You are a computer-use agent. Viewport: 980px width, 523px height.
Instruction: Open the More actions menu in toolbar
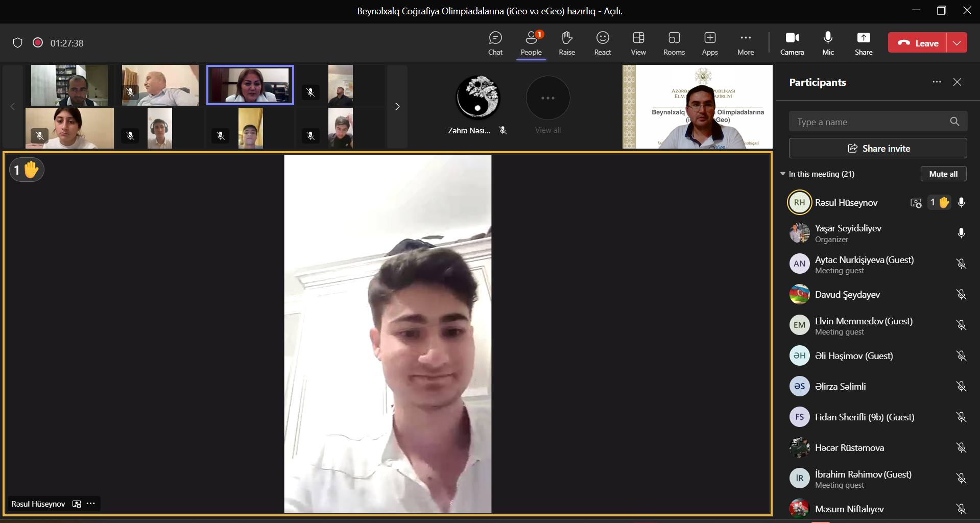coord(745,43)
